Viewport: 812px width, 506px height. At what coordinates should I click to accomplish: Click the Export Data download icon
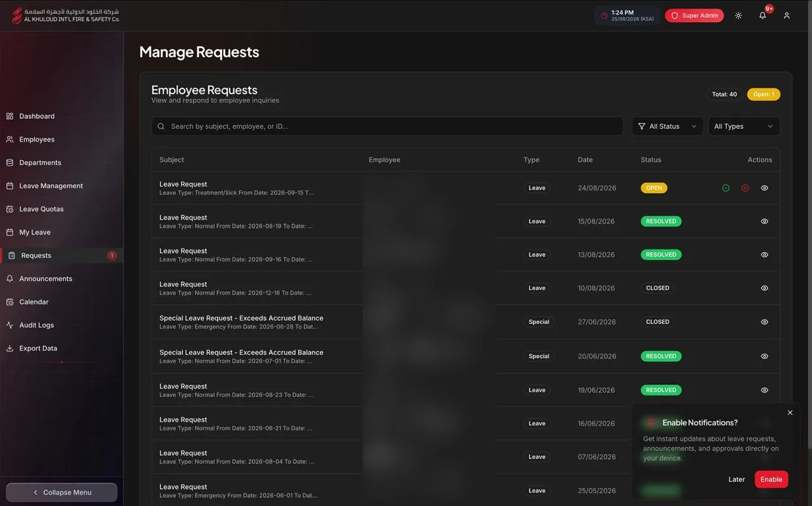(x=10, y=349)
